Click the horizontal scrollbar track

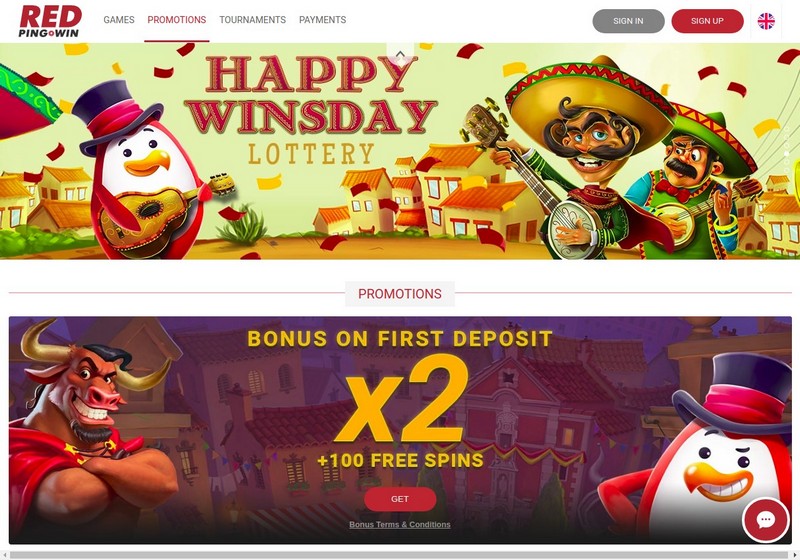pos(399,555)
